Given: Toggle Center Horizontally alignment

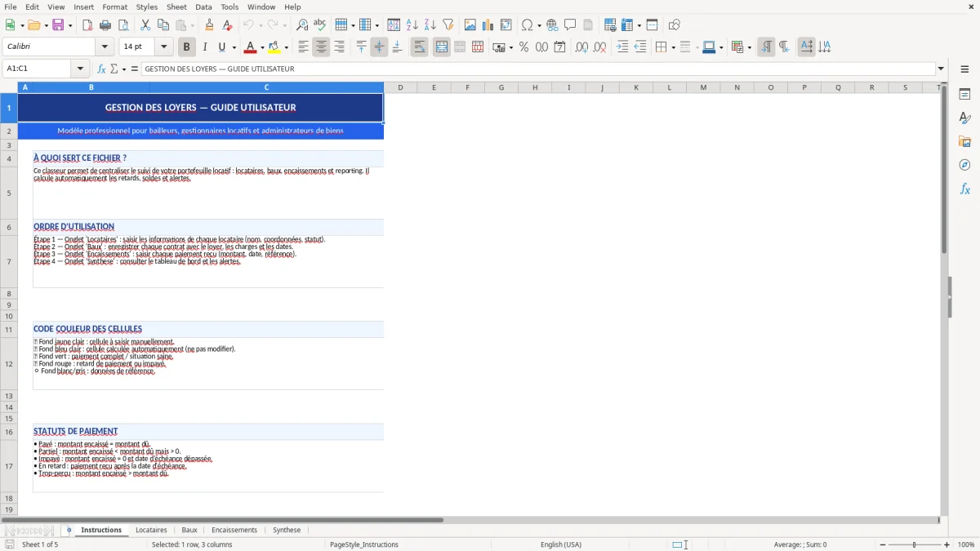Looking at the screenshot, I should point(321,47).
